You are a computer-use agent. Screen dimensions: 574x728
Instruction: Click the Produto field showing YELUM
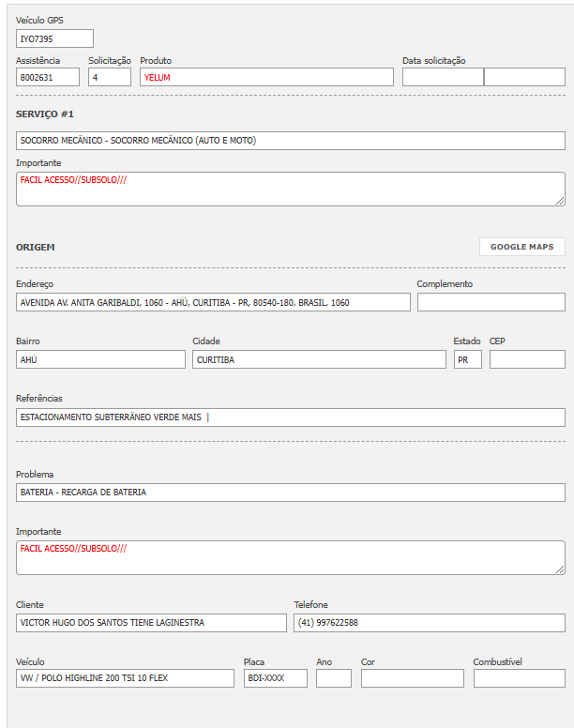coord(266,77)
